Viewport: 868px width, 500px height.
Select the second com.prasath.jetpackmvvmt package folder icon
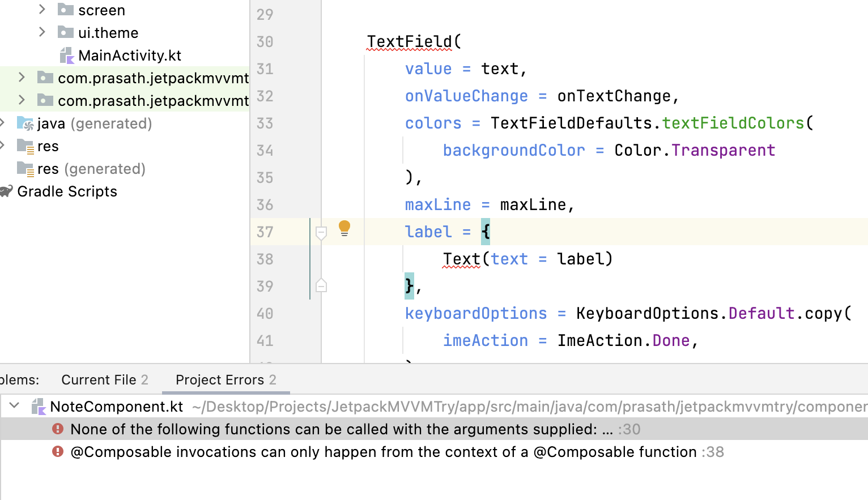click(45, 100)
